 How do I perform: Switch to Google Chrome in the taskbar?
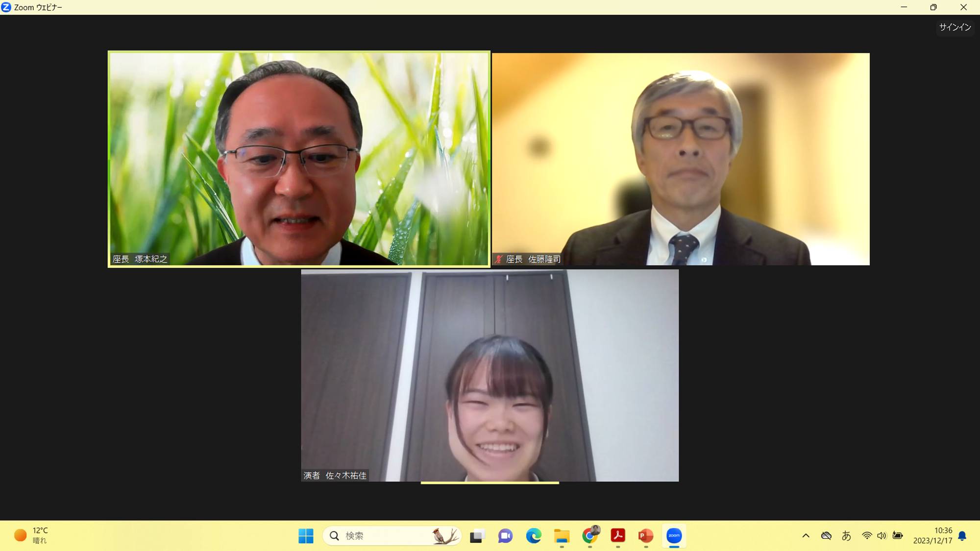tap(590, 536)
